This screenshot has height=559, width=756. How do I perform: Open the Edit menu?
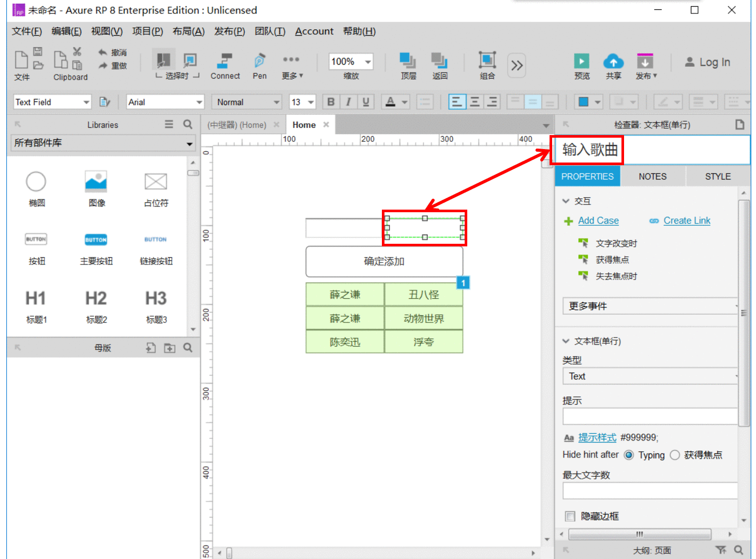[x=67, y=31]
